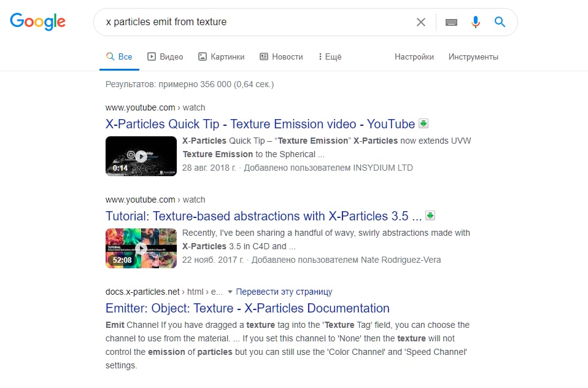The image size is (588, 388).
Task: Open Инструменты tools
Action: 473,56
